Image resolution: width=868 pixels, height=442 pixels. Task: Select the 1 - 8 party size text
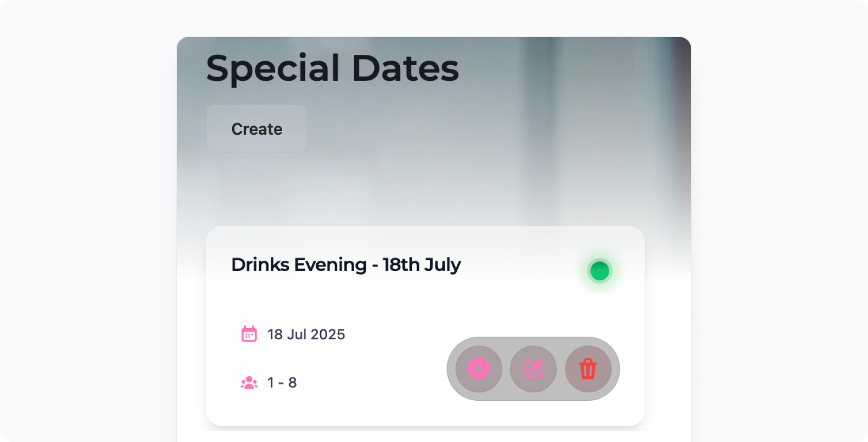click(282, 383)
